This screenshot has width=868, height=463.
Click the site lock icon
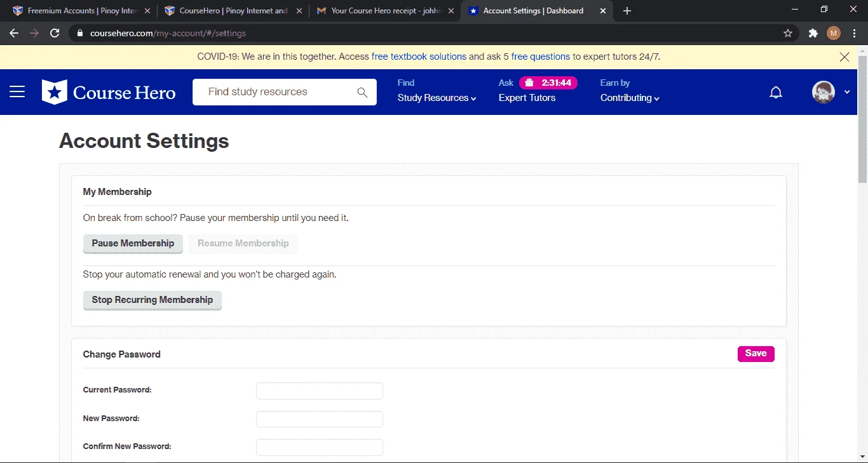(x=79, y=33)
